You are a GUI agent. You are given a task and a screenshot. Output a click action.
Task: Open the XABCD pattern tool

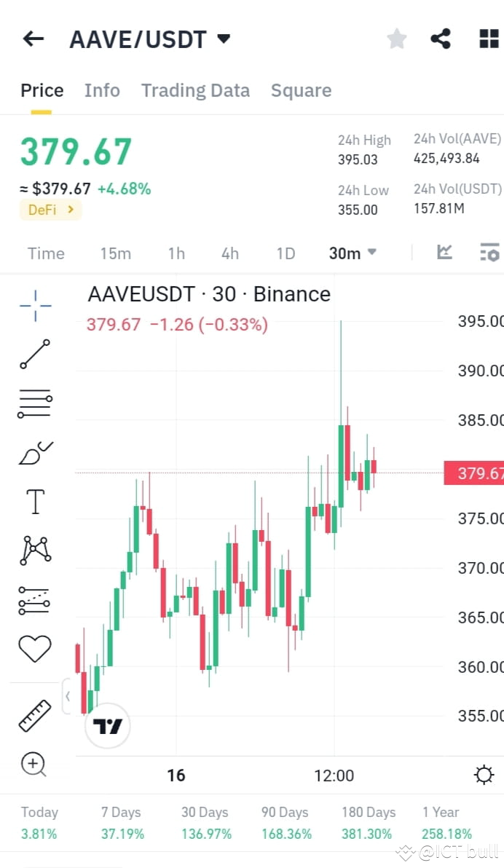pos(34,550)
